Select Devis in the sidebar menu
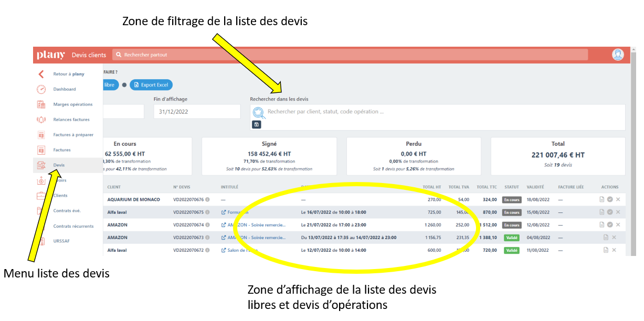 59,165
